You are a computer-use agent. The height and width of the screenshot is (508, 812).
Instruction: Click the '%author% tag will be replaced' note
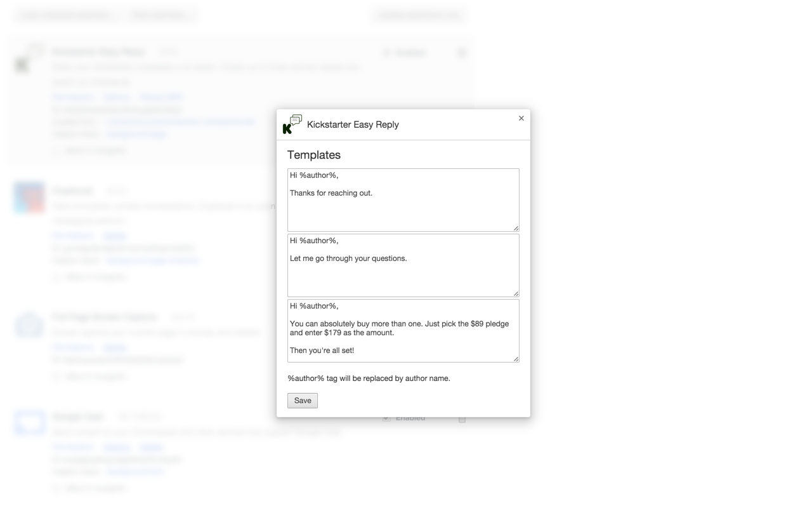[x=369, y=378]
